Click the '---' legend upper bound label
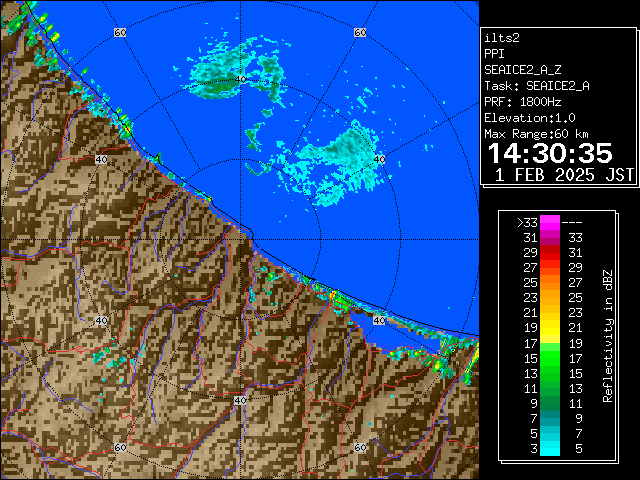The width and height of the screenshot is (640, 480). click(x=572, y=223)
